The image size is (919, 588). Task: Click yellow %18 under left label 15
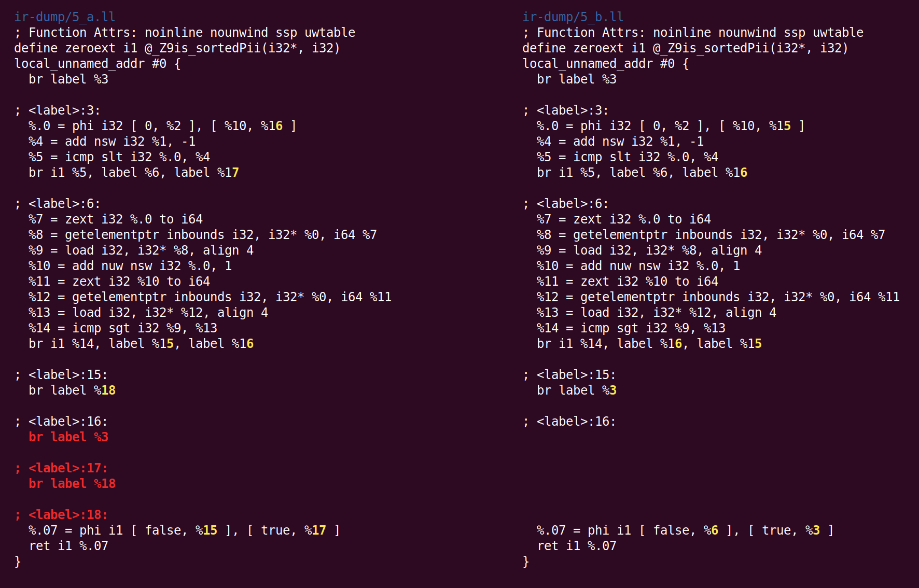coord(108,390)
